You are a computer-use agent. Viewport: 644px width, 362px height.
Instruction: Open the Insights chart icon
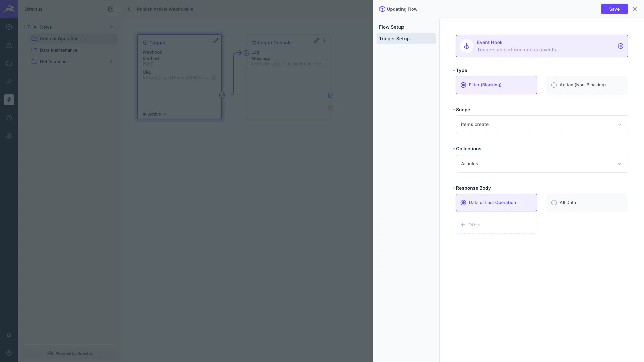pyautogui.click(x=9, y=81)
